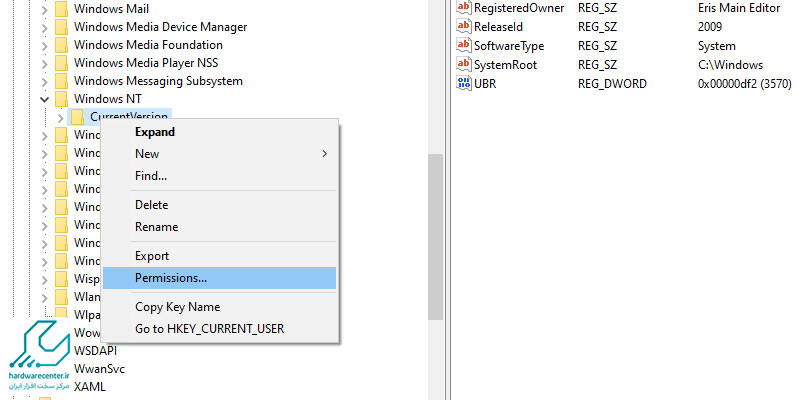
Task: Click the Windows NT folder icon
Action: pyautogui.click(x=61, y=99)
